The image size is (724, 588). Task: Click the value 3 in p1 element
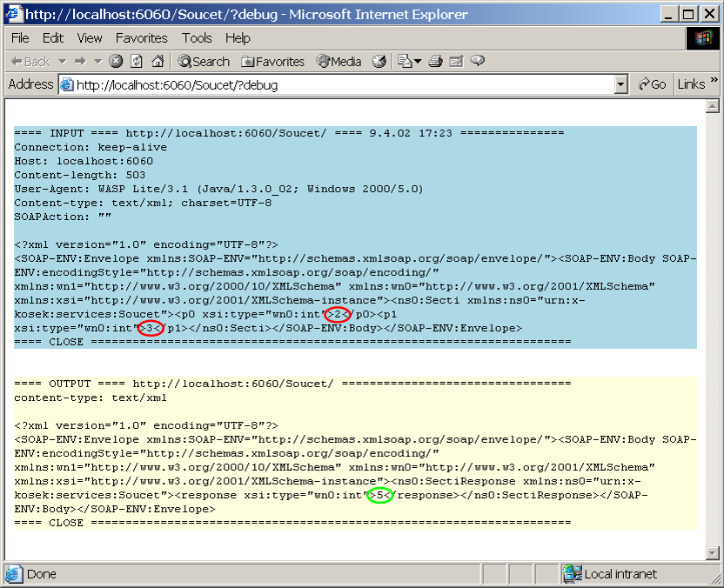coord(149,328)
